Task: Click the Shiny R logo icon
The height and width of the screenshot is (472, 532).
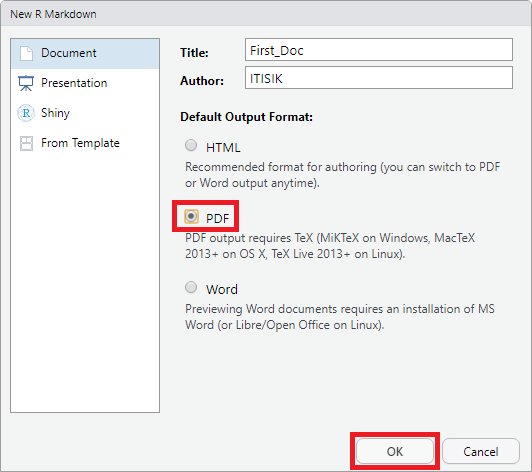Action: pos(26,113)
